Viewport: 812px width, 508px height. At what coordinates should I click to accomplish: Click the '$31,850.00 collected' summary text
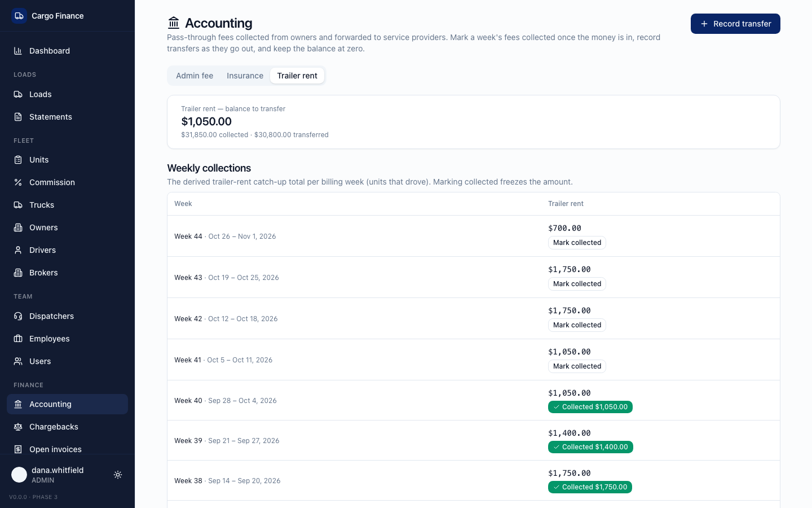click(214, 135)
